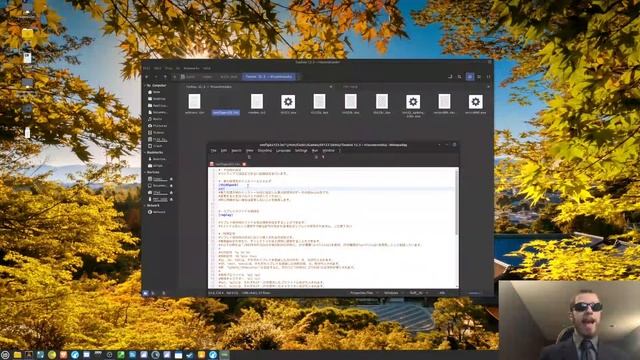Adjust the file manager zoom slider
The width and height of the screenshot is (640, 360).
pos(475,293)
